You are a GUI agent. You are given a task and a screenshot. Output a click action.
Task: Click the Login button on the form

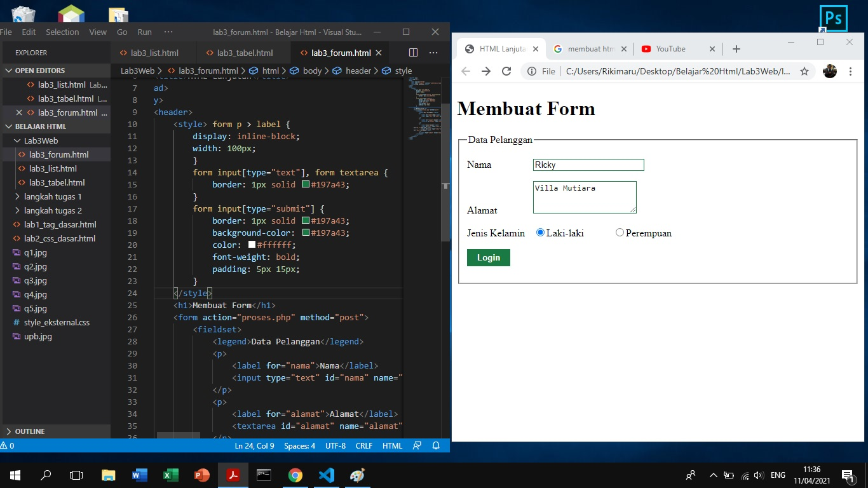(x=488, y=257)
